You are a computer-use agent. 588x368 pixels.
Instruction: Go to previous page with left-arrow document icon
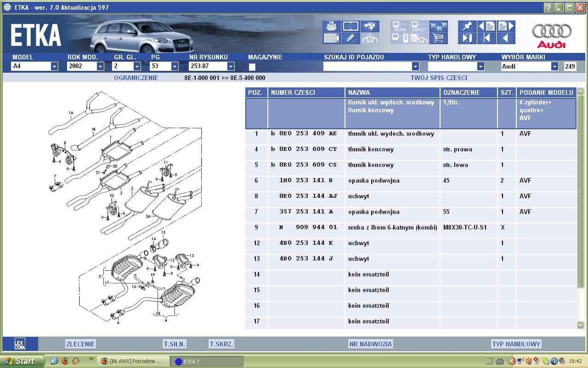point(486,26)
